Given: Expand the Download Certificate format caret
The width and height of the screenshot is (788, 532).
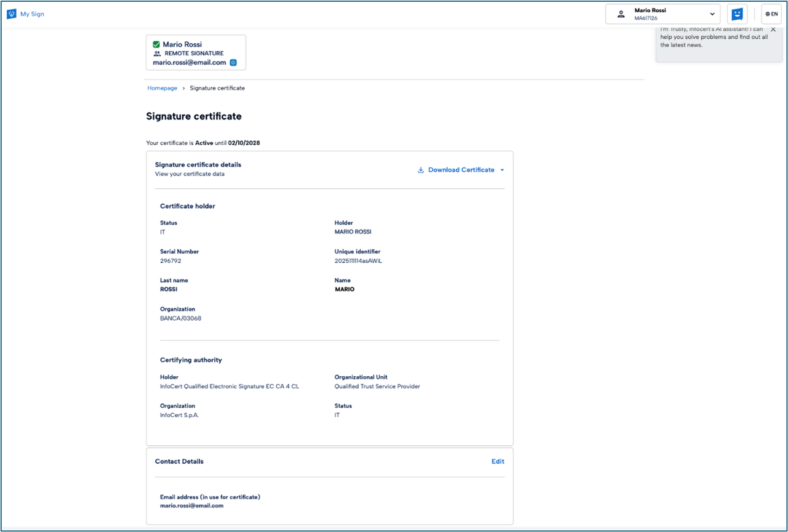Looking at the screenshot, I should [x=502, y=171].
